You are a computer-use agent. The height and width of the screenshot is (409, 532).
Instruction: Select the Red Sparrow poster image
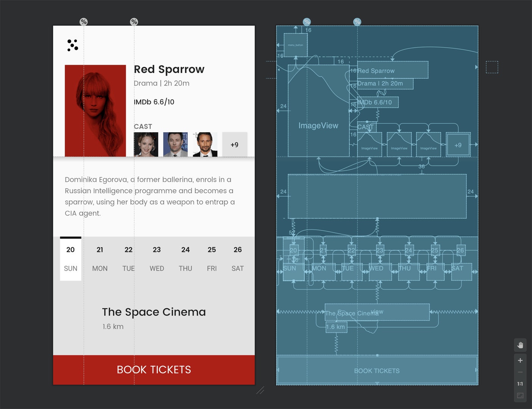click(x=95, y=111)
